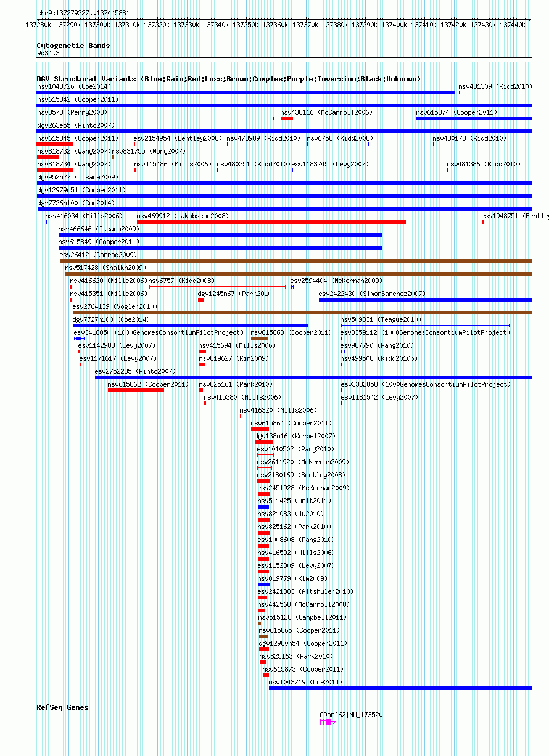Click esv1181542 (Levy2007) label

point(379,397)
